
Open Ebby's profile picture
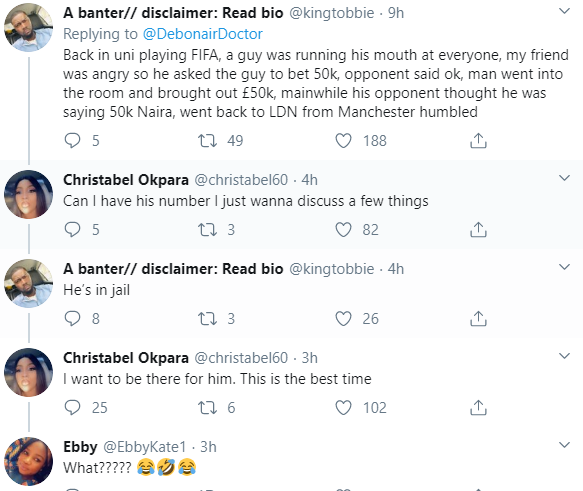28,461
